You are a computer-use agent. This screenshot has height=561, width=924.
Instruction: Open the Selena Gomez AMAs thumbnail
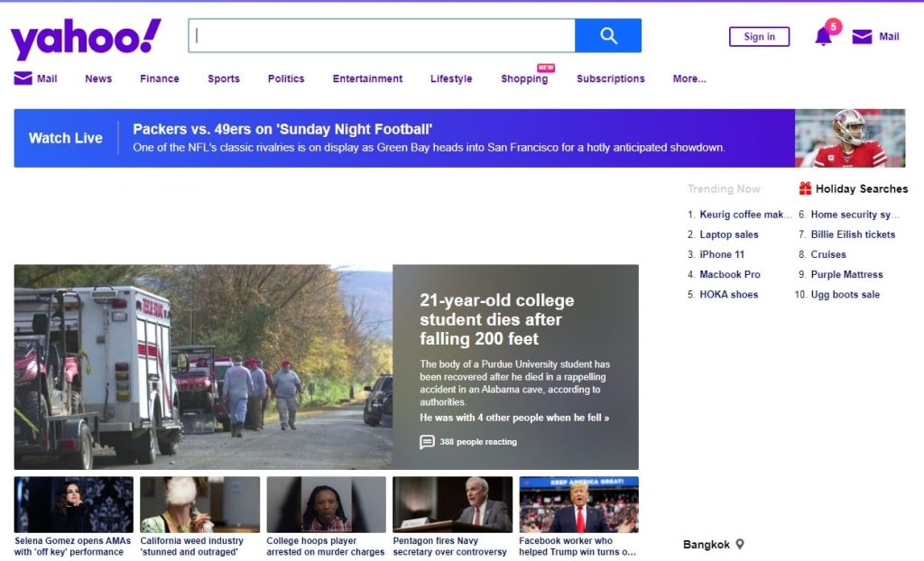point(74,504)
